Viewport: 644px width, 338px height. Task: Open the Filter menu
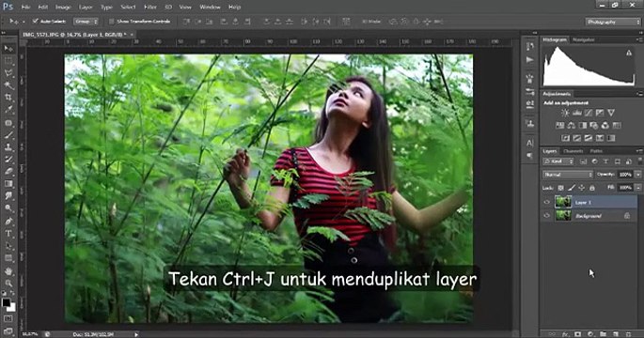click(x=149, y=7)
